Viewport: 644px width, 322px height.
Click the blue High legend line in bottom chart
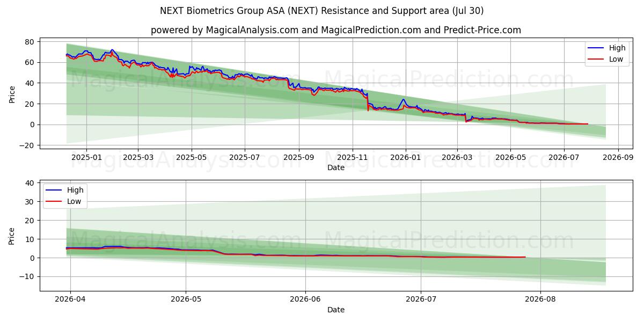pos(54,191)
